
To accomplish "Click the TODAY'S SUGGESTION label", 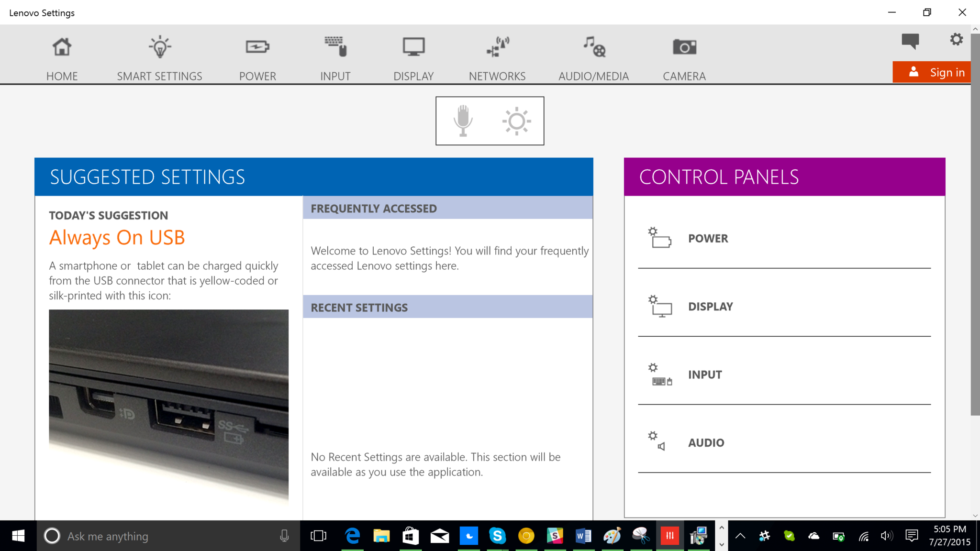I will 109,215.
